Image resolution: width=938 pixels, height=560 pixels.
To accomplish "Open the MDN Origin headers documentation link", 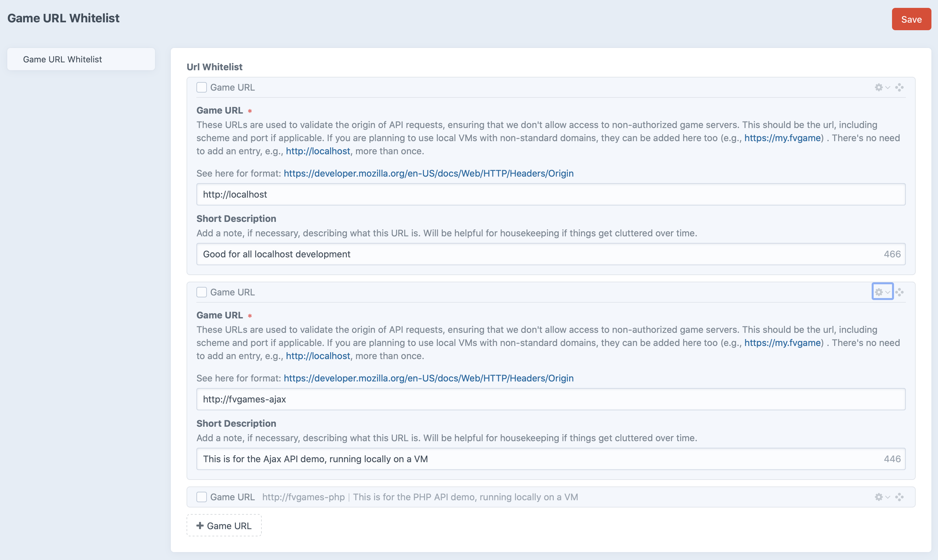I will click(428, 173).
